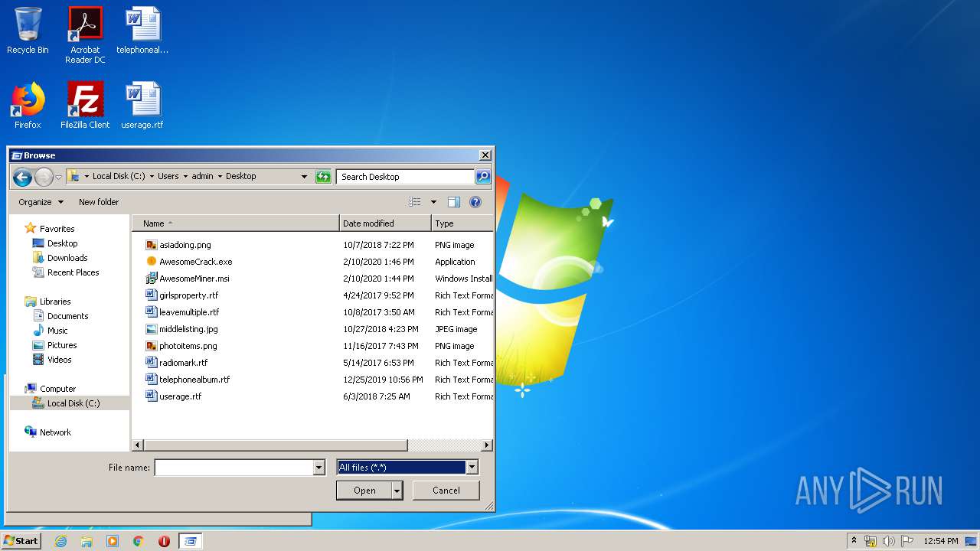Expand the views options arrow
This screenshot has width=980, height=551.
click(x=433, y=202)
